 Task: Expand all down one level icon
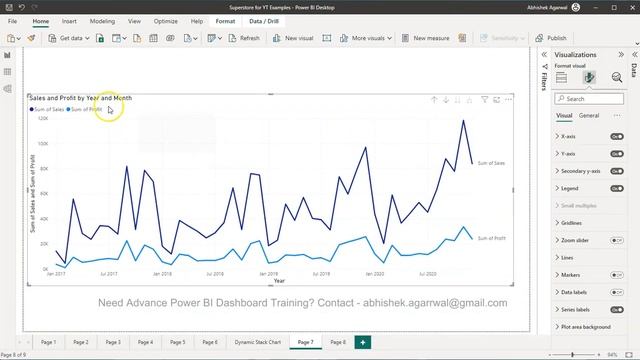pos(469,100)
